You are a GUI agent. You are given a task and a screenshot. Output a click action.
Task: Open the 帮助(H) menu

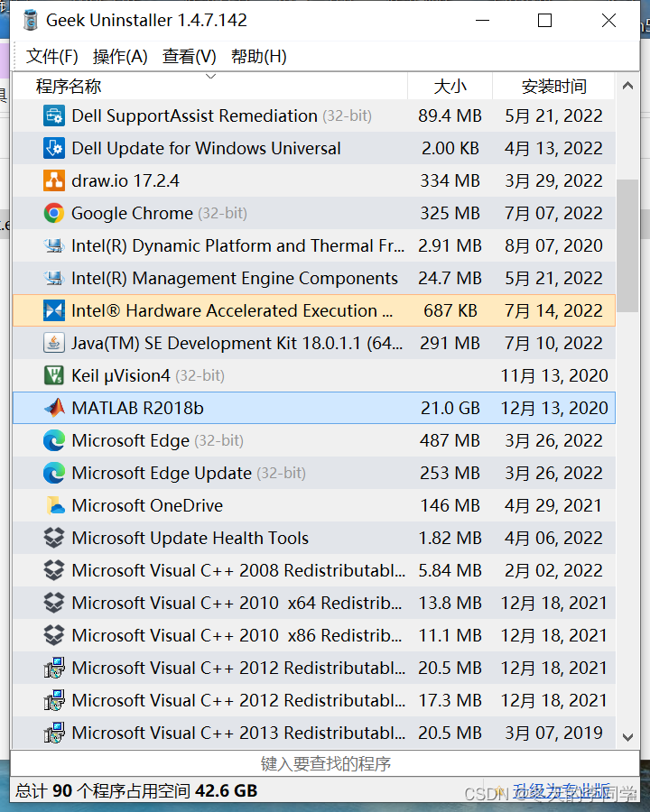[258, 56]
